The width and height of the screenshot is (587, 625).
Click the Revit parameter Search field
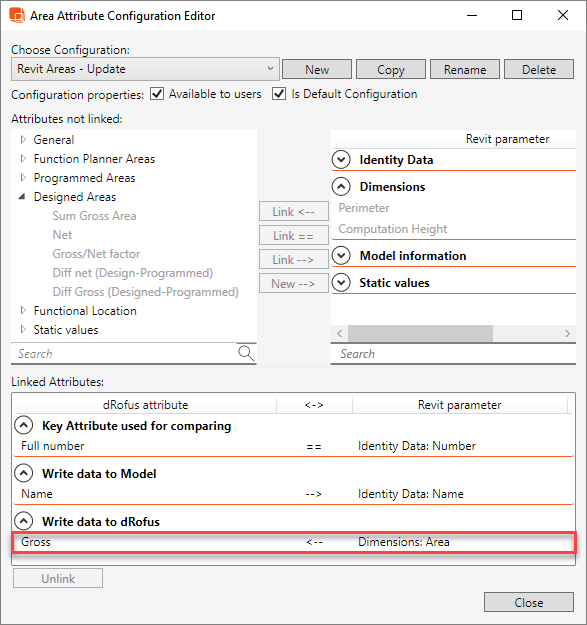pyautogui.click(x=453, y=354)
